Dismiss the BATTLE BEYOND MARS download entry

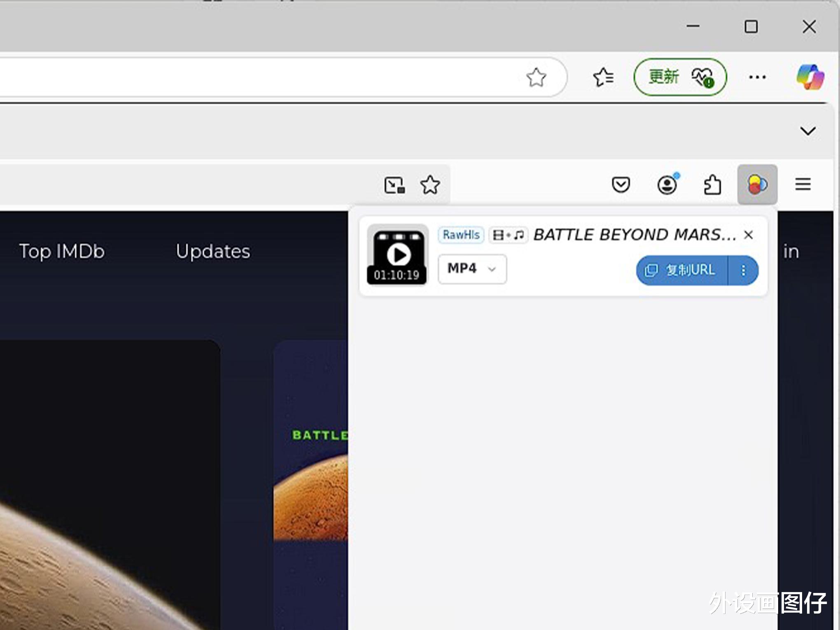[748, 235]
